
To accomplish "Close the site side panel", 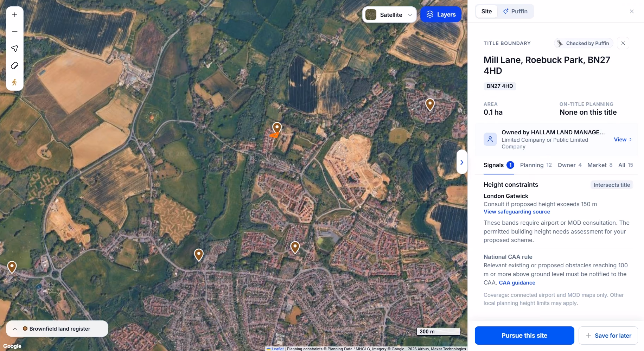I will (632, 11).
